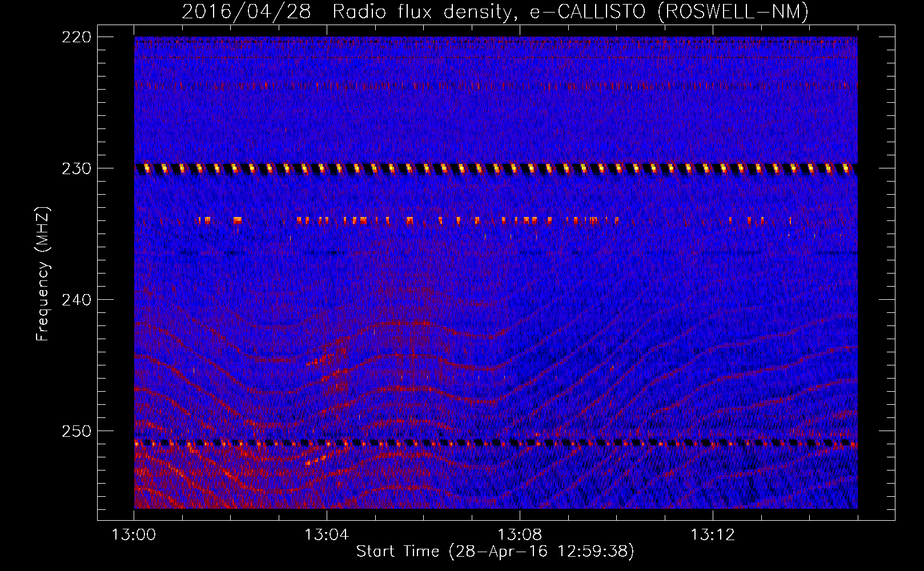
Task: Click the 250 frequency tick label
Action: click(77, 431)
